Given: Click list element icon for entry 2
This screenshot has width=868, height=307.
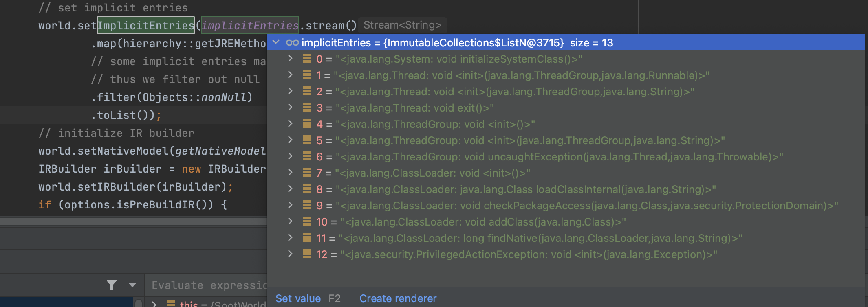Looking at the screenshot, I should (x=307, y=91).
